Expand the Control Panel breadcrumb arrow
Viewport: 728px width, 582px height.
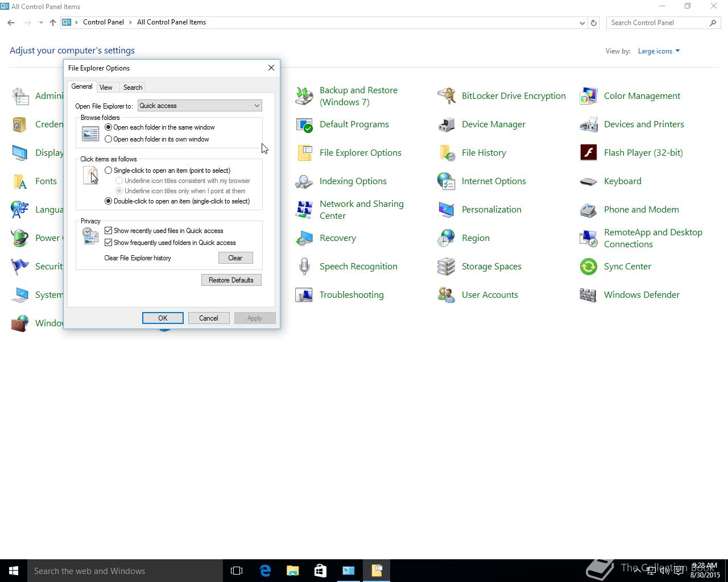point(131,22)
